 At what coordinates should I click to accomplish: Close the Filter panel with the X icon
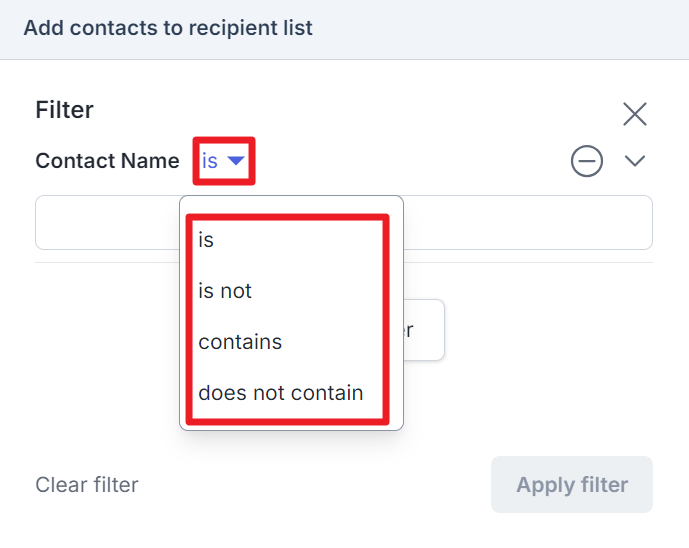635,114
